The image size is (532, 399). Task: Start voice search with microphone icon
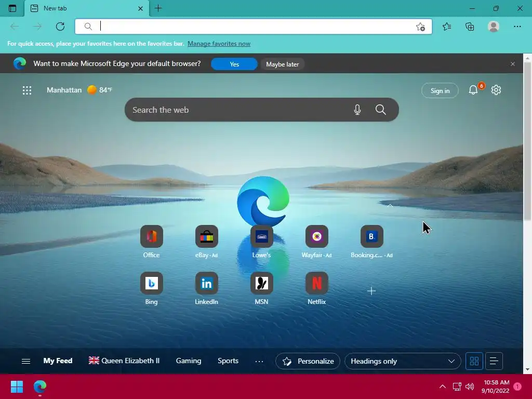tap(357, 110)
